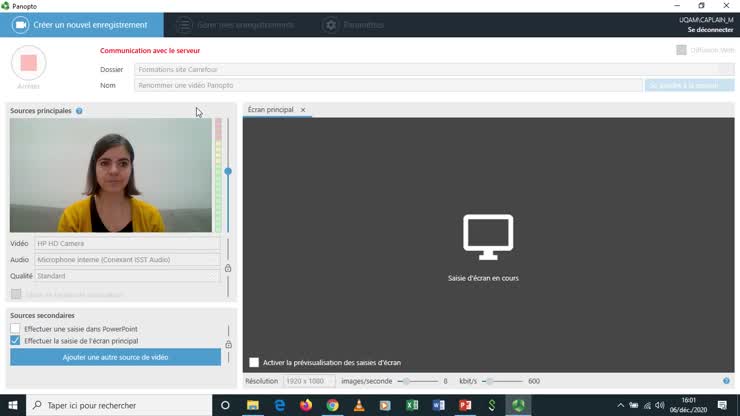740x416 pixels.
Task: Open the media player icon in taskbar
Action: 385,405
